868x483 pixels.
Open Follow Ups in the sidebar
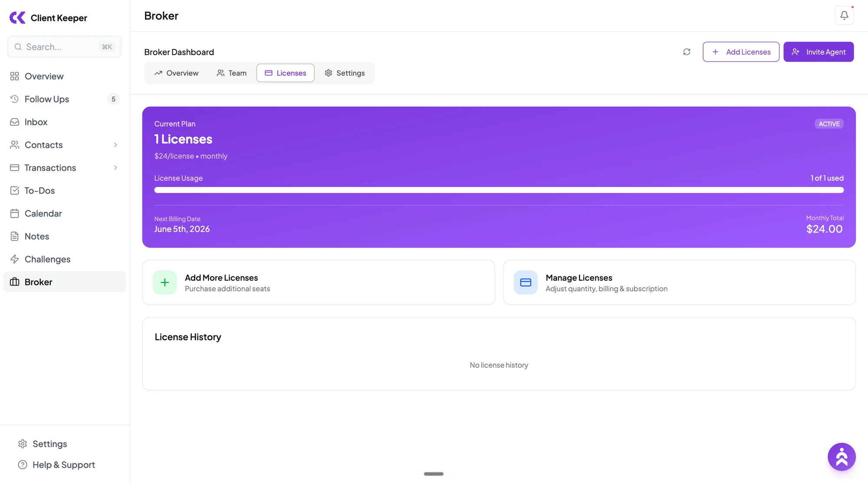[65, 99]
